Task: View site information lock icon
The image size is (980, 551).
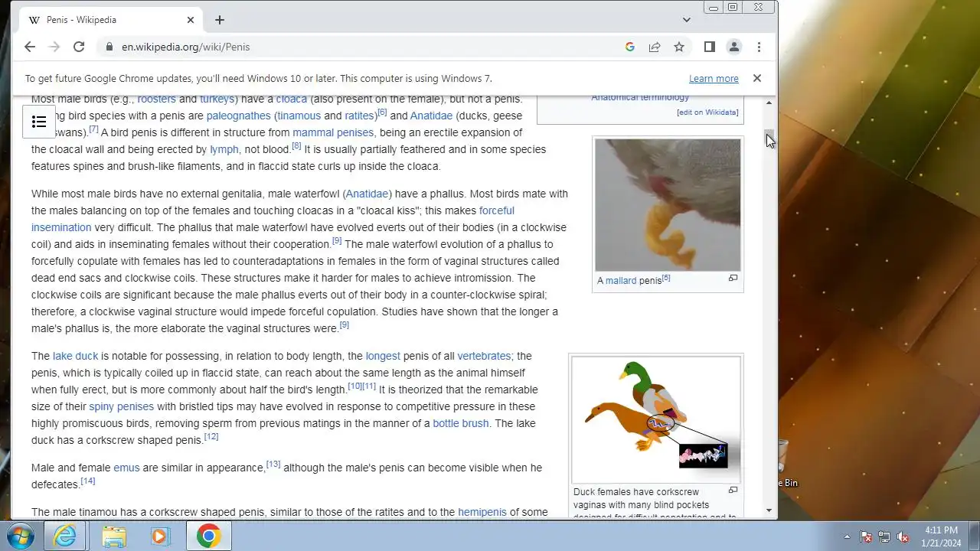Action: tap(109, 47)
